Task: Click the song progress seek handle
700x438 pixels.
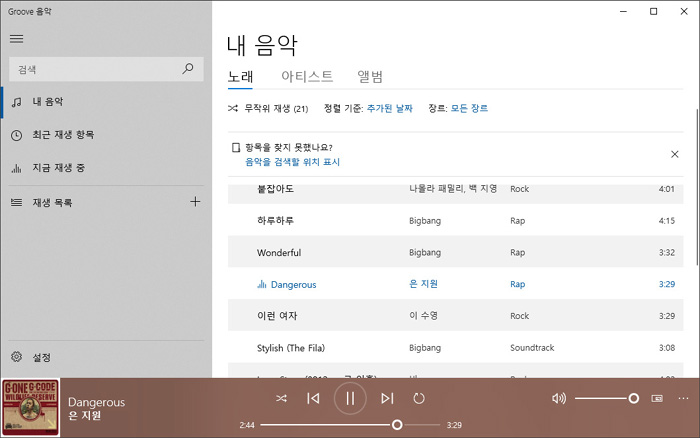Action: [397, 425]
